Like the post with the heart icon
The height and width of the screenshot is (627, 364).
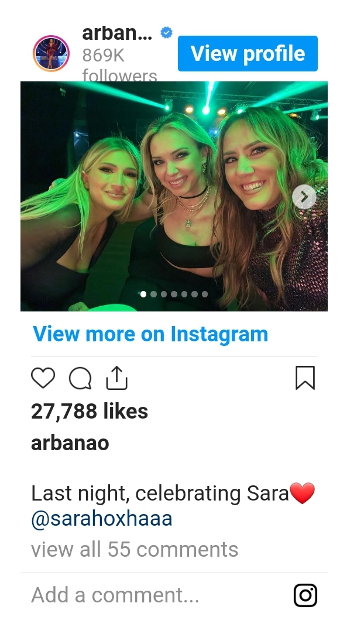(43, 378)
